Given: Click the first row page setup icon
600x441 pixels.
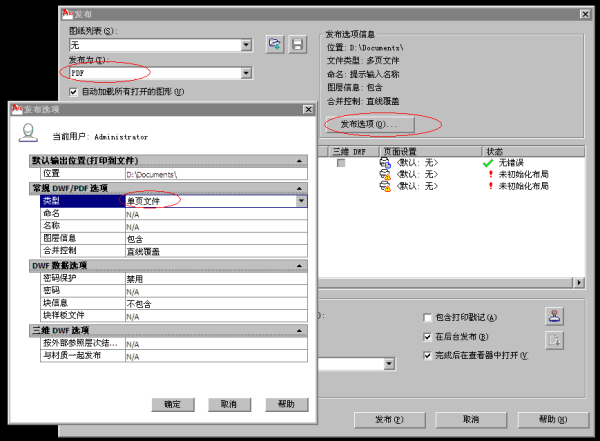Looking at the screenshot, I should (x=385, y=162).
